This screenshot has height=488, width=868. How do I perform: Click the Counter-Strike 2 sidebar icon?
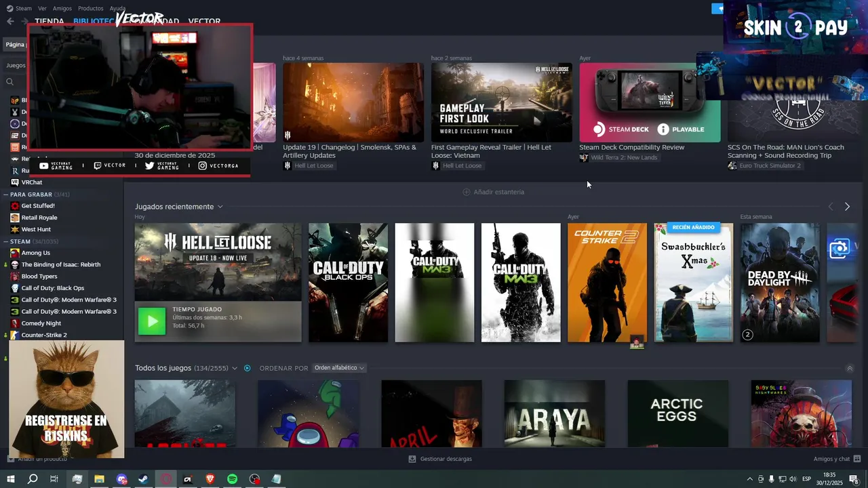[x=15, y=335]
